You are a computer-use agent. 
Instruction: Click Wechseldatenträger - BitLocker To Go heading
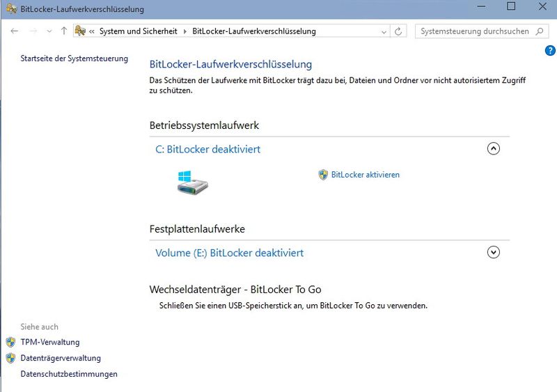[x=235, y=290]
